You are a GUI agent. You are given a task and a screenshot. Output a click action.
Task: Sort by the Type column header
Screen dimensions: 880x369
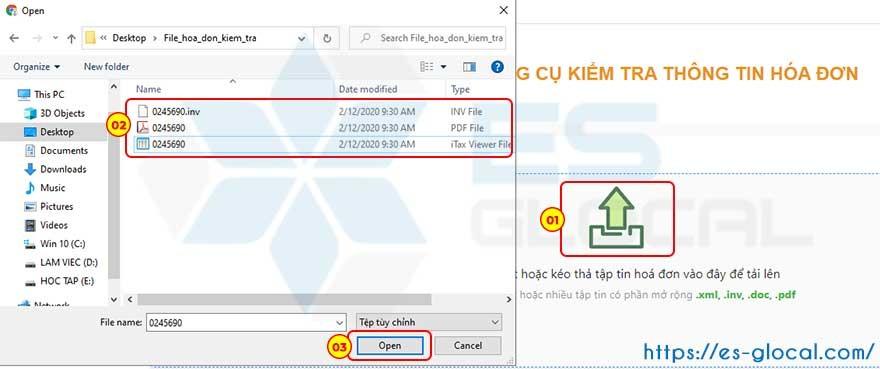pyautogui.click(x=460, y=89)
